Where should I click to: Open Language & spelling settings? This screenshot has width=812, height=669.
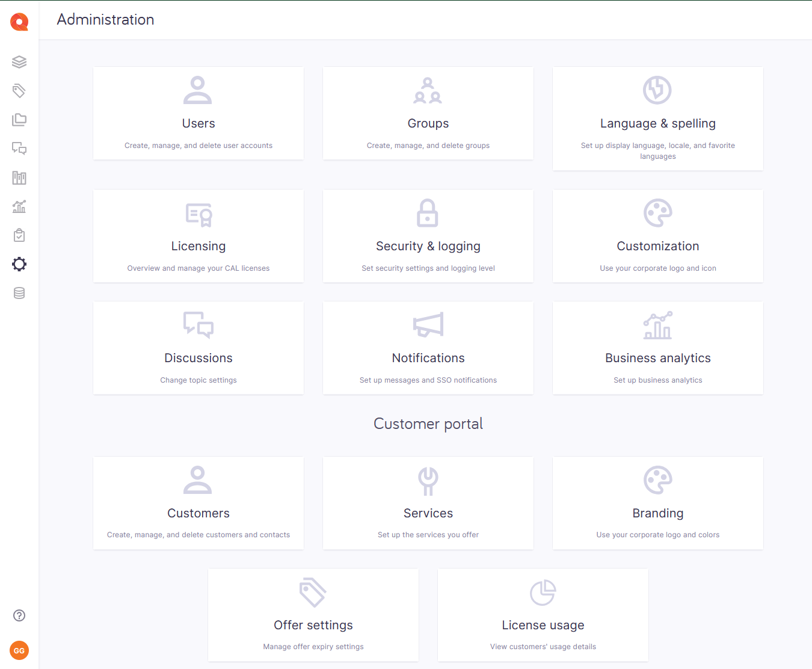coord(657,119)
